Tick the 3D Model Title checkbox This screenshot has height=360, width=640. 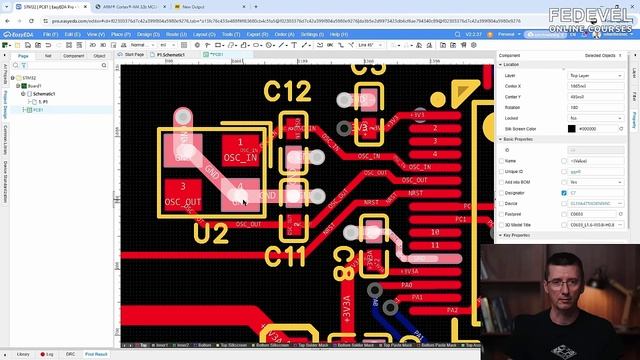tap(501, 225)
